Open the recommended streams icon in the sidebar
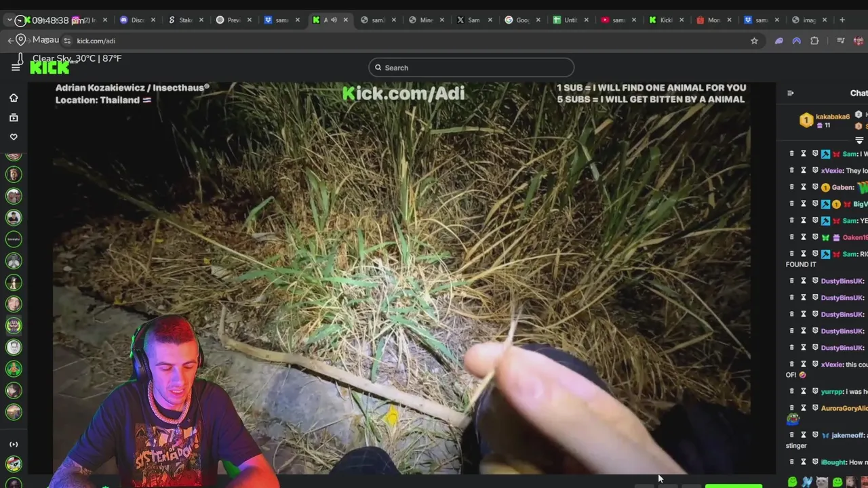 coord(14,445)
